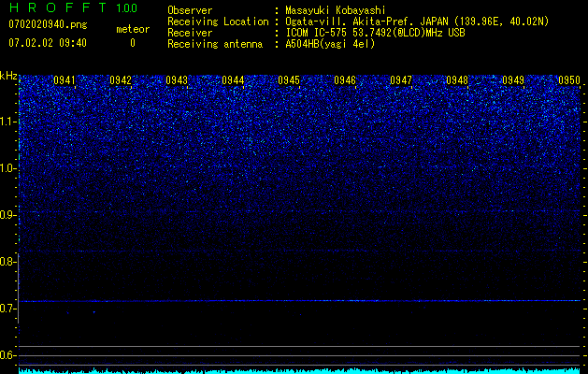The width and height of the screenshot is (588, 374).
Task: Click the version number 1.0.0
Action: click(x=126, y=8)
